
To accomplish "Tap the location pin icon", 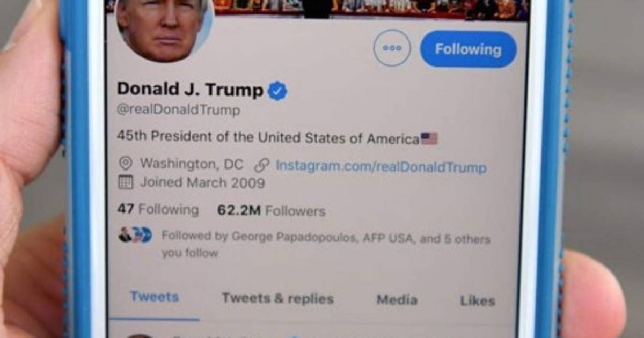I will pyautogui.click(x=126, y=164).
